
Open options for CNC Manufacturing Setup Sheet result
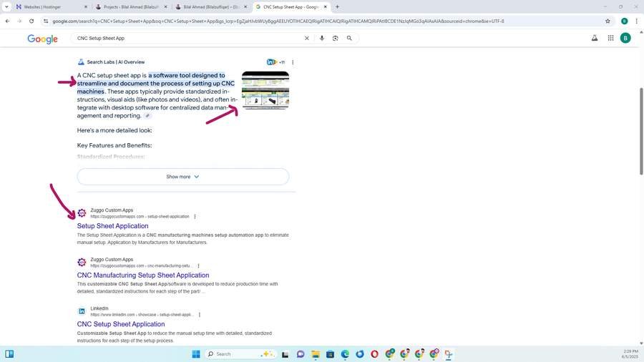pyautogui.click(x=198, y=265)
